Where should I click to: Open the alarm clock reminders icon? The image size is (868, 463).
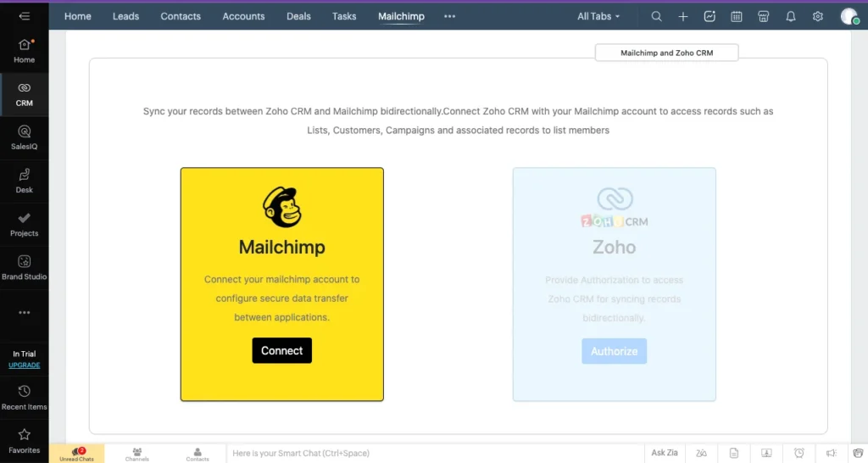tap(798, 453)
